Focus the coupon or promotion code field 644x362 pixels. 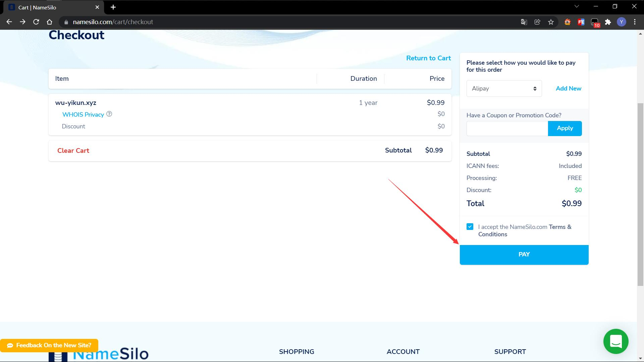click(x=507, y=128)
